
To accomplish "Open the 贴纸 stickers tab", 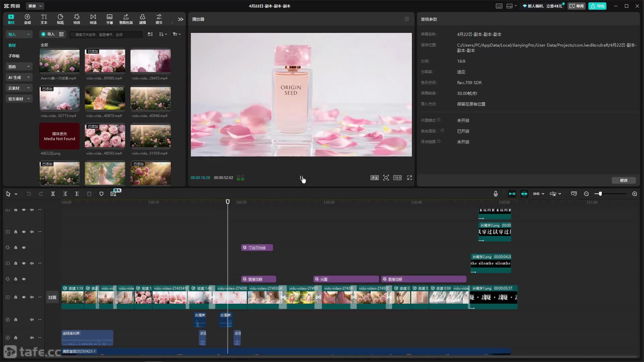I will tap(60, 19).
